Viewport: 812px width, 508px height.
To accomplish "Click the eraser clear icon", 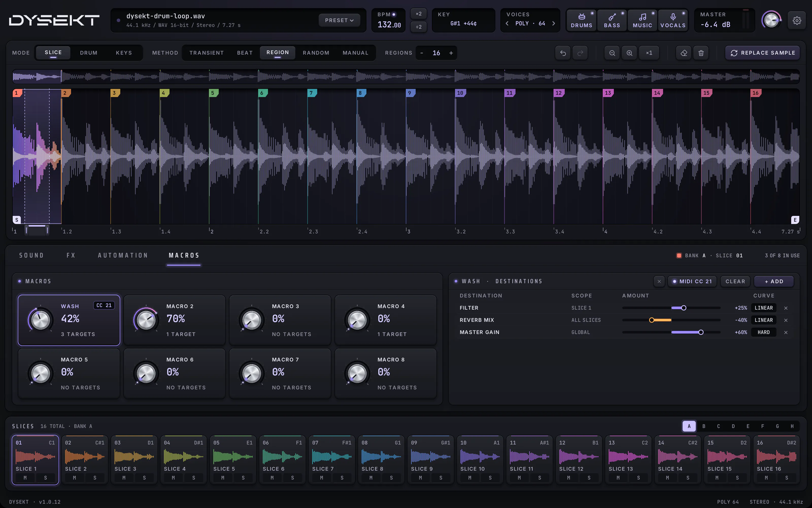I will pos(684,53).
